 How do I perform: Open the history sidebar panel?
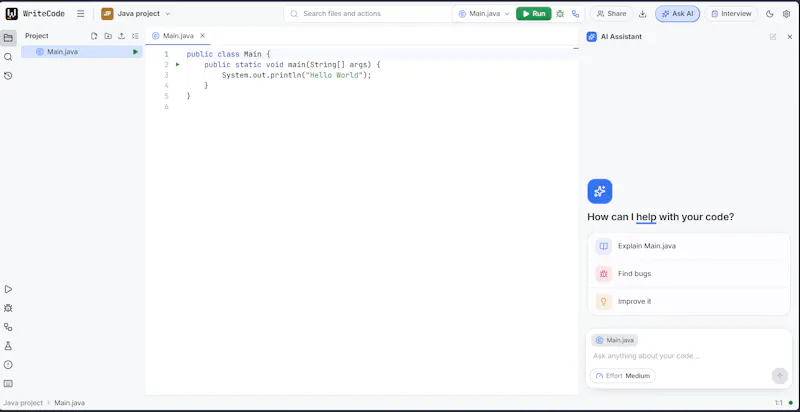[8, 75]
